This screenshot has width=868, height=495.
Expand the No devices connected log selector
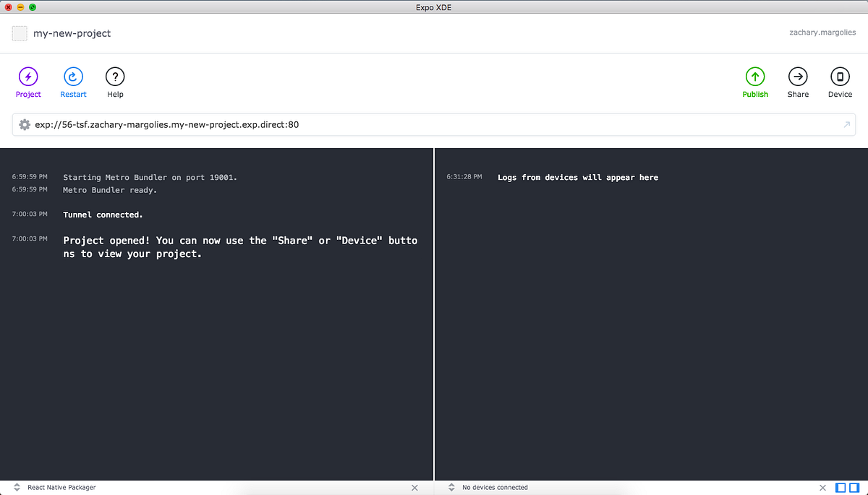[451, 488]
